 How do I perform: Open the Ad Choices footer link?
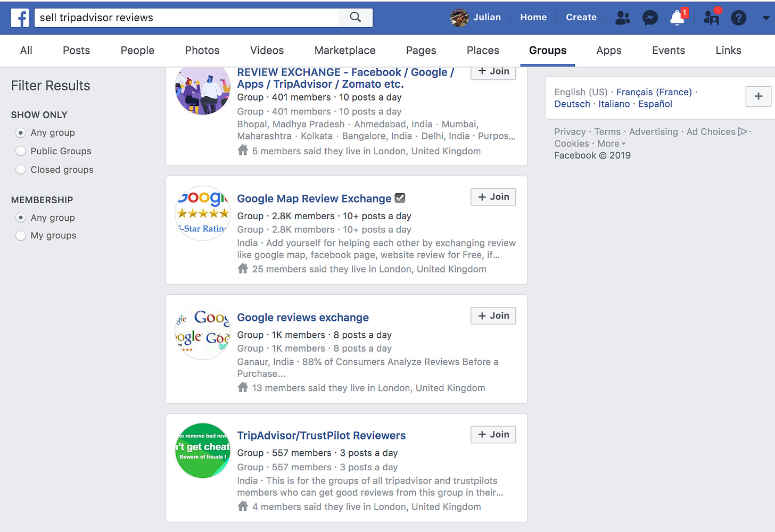point(711,131)
